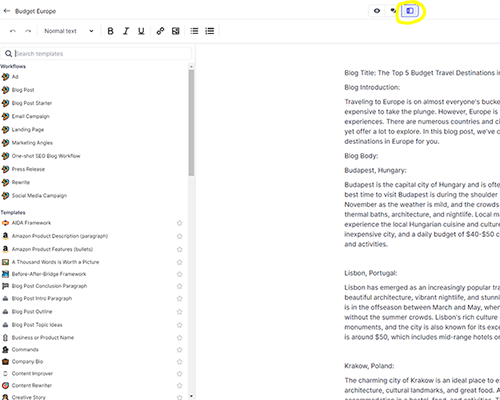
Task: Star the Business or Product Name template
Action: tap(180, 338)
